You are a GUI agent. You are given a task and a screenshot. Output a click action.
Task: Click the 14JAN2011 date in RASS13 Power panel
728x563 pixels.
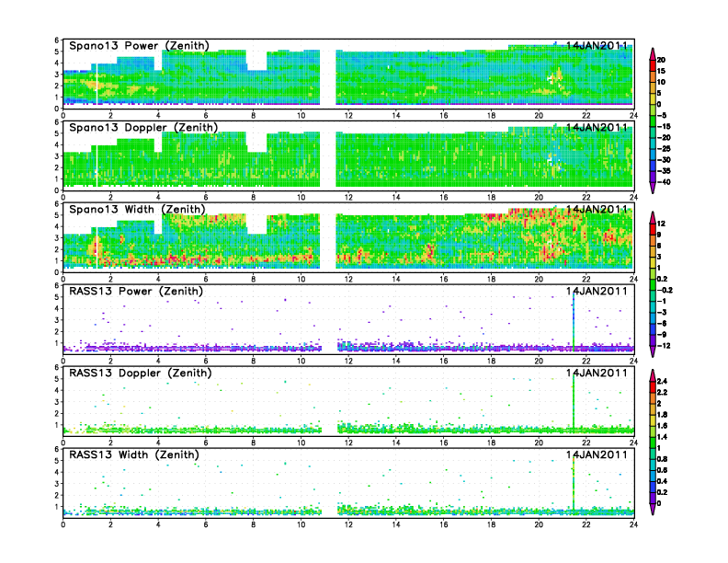pos(597,291)
